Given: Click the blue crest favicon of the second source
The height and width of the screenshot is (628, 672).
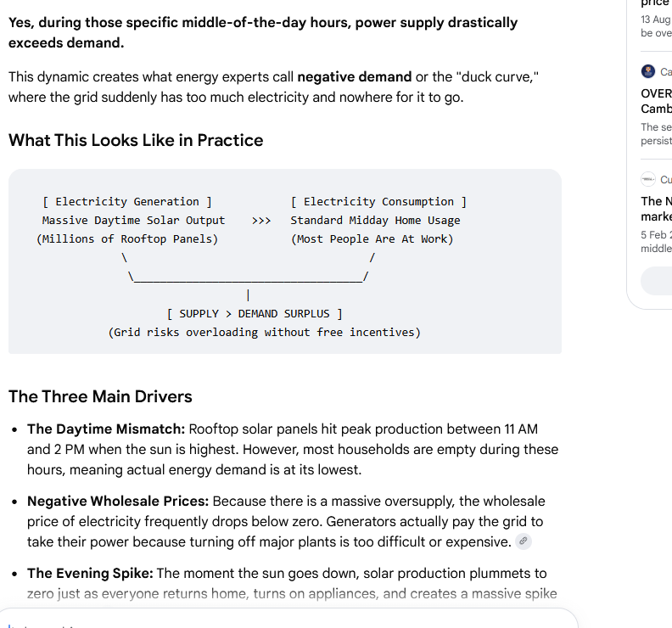Looking at the screenshot, I should [648, 71].
